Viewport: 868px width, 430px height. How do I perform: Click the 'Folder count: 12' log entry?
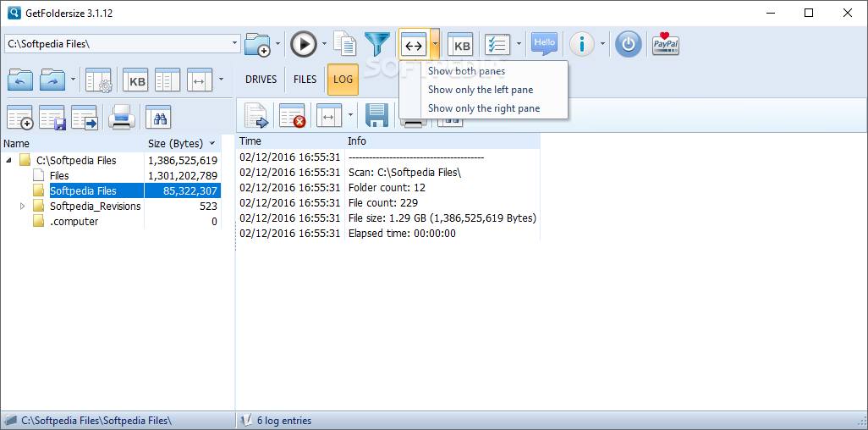click(387, 188)
